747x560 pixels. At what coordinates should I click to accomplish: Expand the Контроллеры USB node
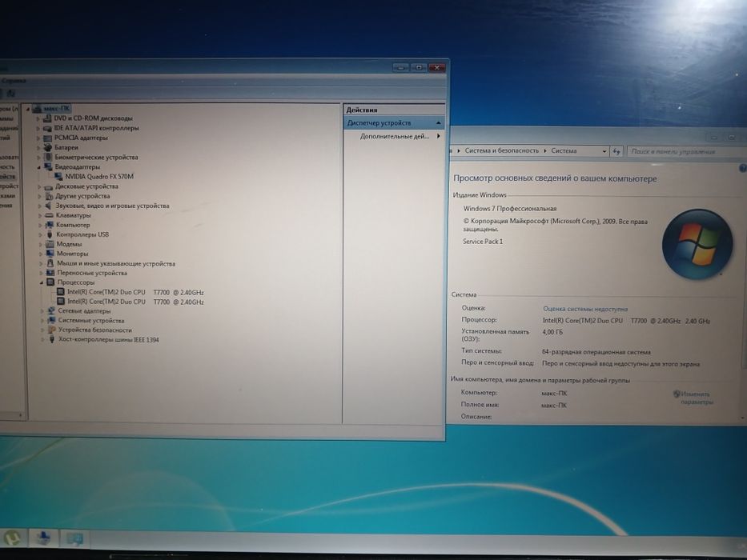tap(40, 234)
